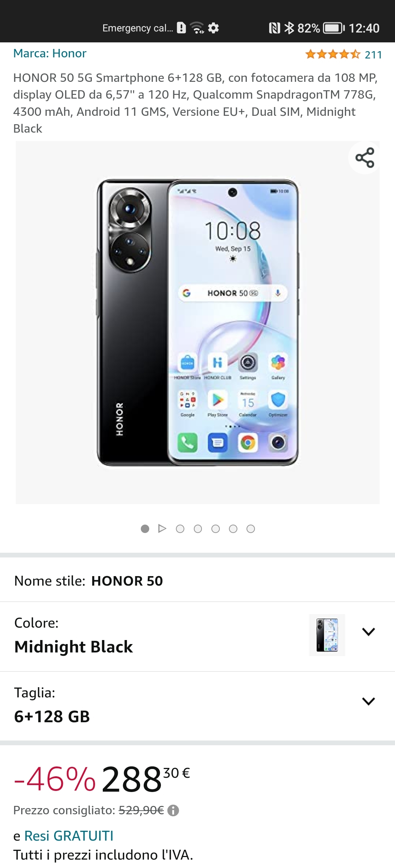This screenshot has width=395, height=868.
Task: Open the Resi GRATUITI link
Action: 69,836
